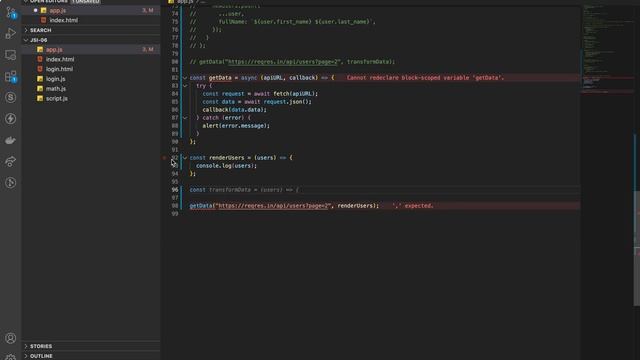The image size is (640, 360).
Task: Click the unsaved dot beside app.js
Action: pyautogui.click(x=36, y=10)
